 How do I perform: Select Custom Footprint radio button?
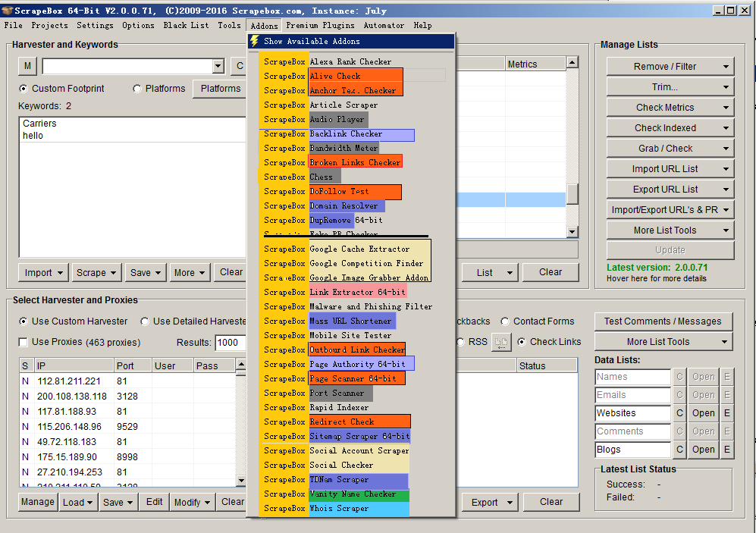(24, 89)
